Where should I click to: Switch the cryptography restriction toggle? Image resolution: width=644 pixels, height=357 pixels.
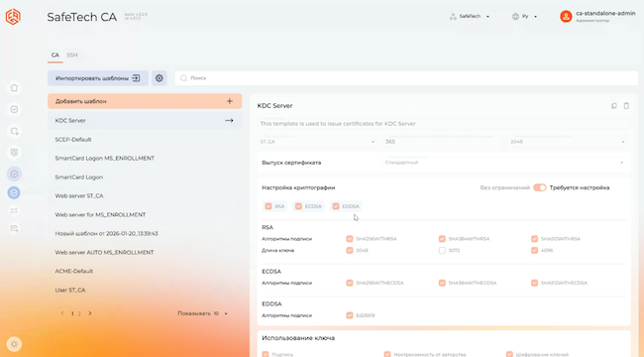pyautogui.click(x=540, y=187)
